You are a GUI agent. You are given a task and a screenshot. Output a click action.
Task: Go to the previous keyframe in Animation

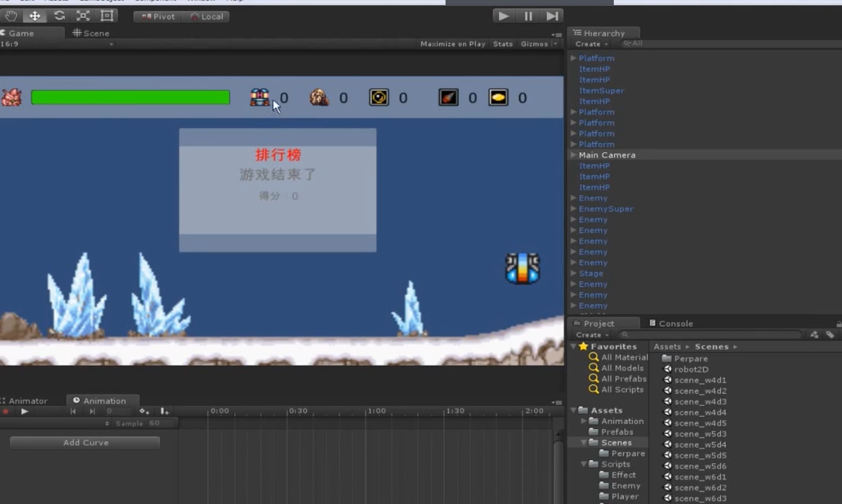pyautogui.click(x=73, y=412)
